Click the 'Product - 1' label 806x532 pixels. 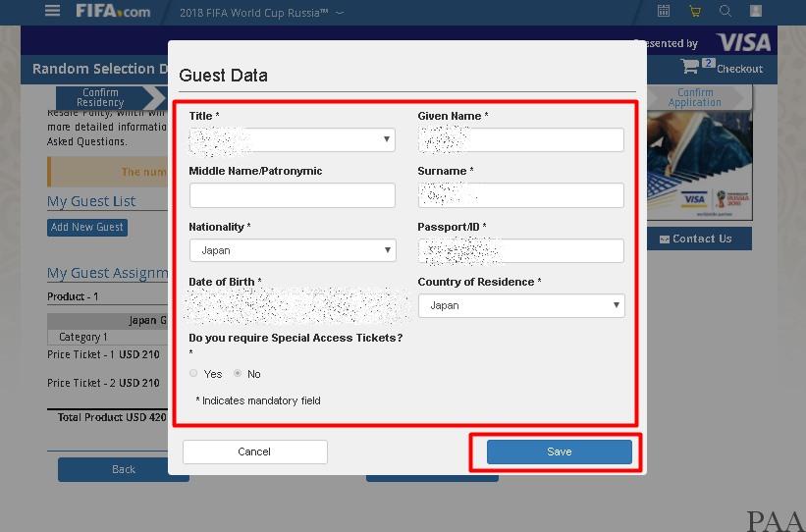click(x=73, y=296)
